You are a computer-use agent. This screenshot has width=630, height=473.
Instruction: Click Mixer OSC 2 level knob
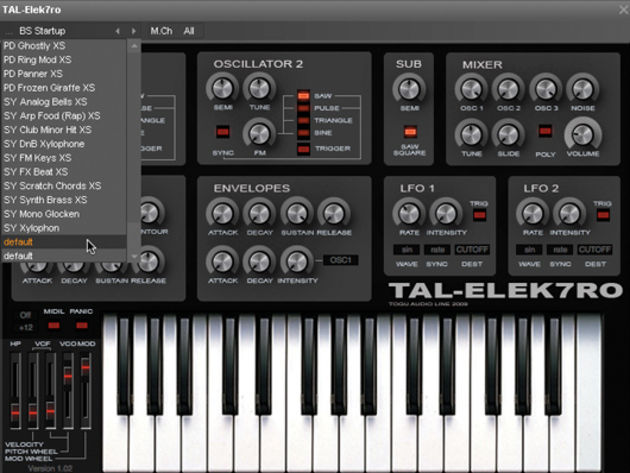click(x=508, y=89)
